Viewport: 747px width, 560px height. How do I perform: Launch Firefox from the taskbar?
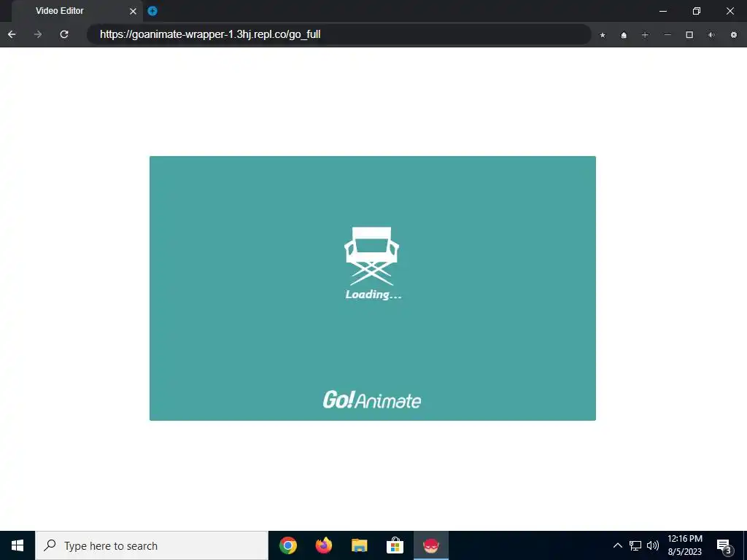324,545
